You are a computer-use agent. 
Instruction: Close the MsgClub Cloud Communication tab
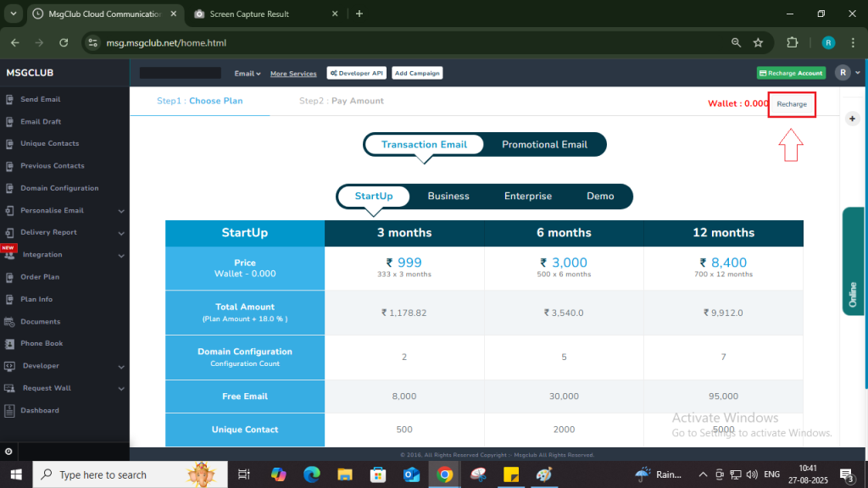(173, 14)
